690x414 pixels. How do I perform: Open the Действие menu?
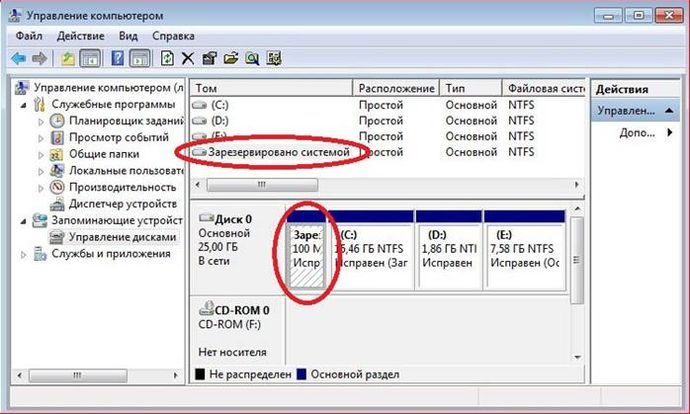[x=81, y=36]
